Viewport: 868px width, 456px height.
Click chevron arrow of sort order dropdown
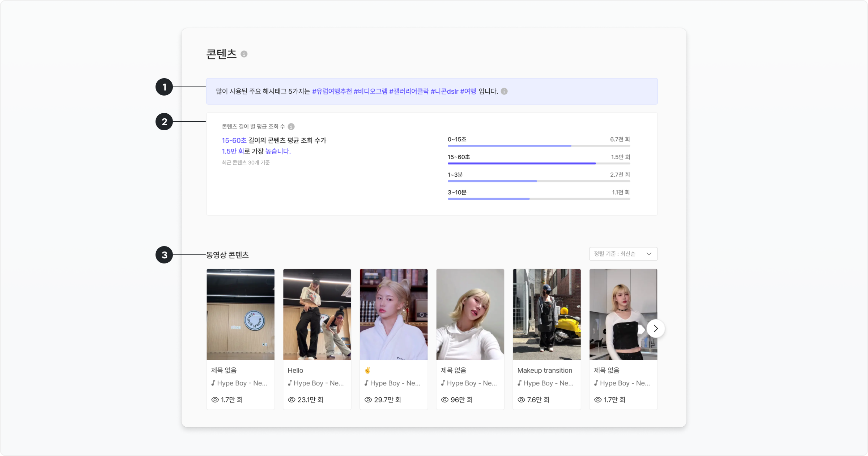pos(649,254)
